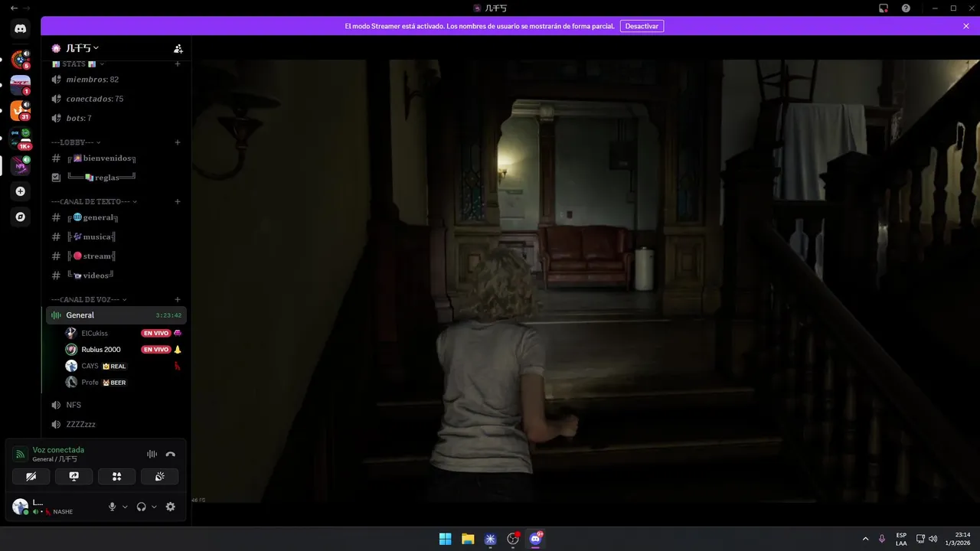Join the NFS voice channel
Image resolution: width=980 pixels, height=551 pixels.
click(116, 405)
